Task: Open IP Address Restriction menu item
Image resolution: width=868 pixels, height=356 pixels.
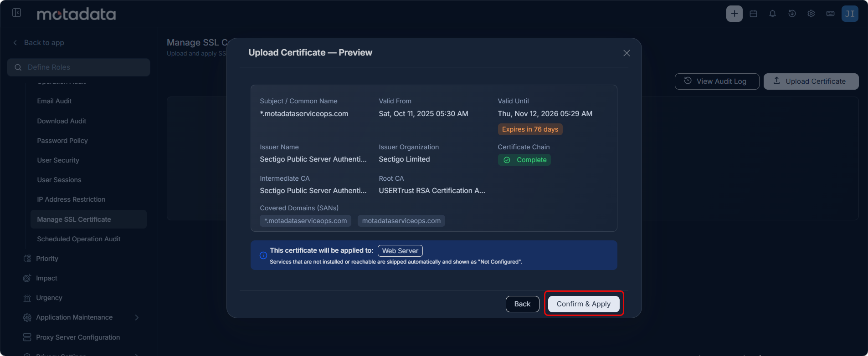Action: click(x=71, y=199)
